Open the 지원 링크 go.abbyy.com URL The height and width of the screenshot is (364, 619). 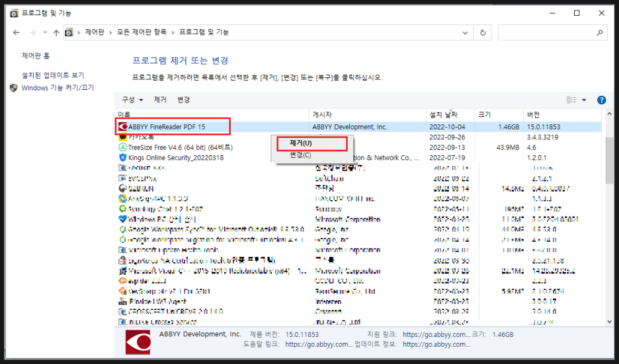pyautogui.click(x=436, y=334)
